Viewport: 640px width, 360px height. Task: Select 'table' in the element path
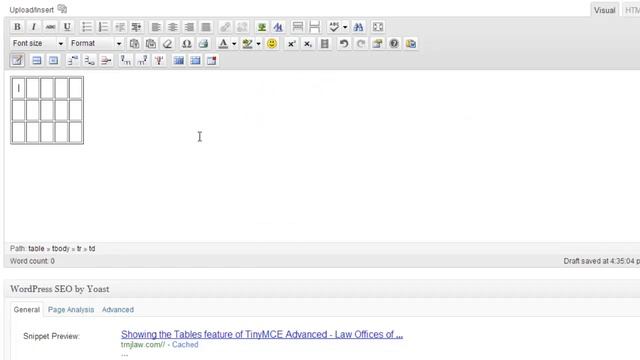[x=36, y=249]
